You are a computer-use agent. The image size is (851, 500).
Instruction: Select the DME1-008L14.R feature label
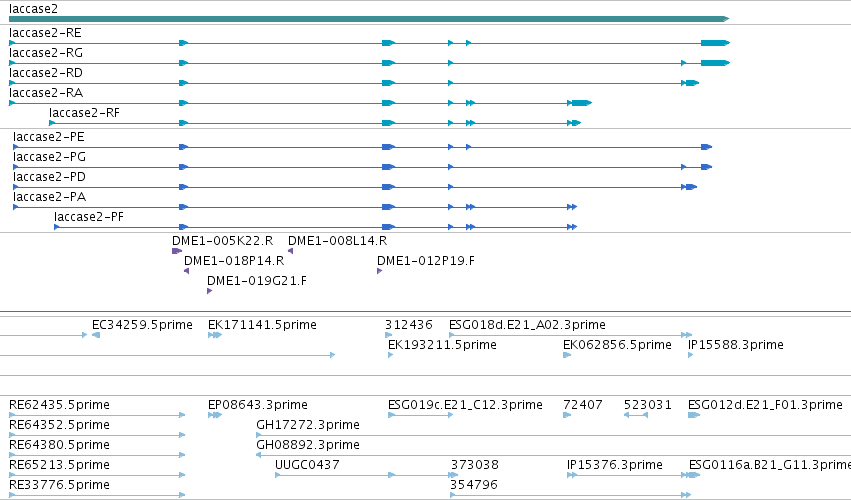click(x=337, y=241)
